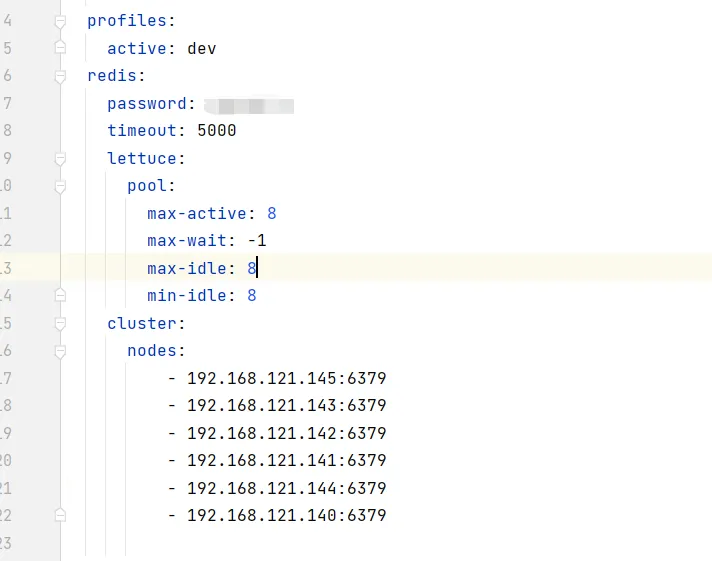The height and width of the screenshot is (561, 712).
Task: Click node entry 192.168.121.143:6379
Action: tap(287, 405)
